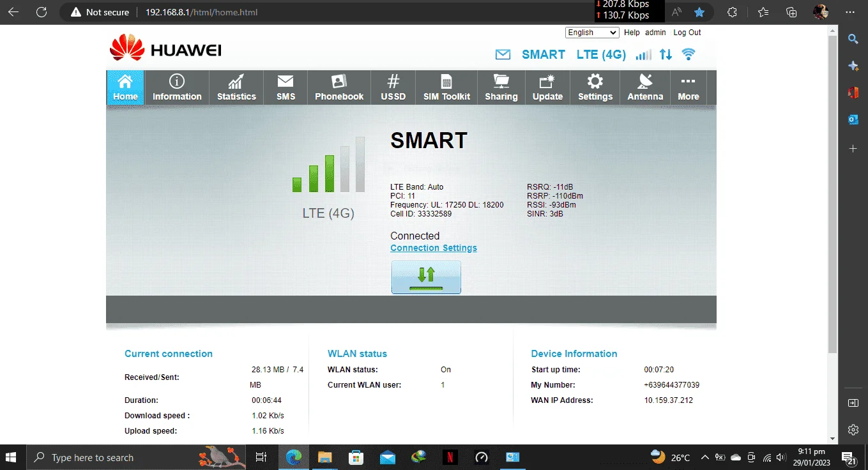
Task: Select the Cell ID: 33332589 text
Action: pyautogui.click(x=421, y=214)
